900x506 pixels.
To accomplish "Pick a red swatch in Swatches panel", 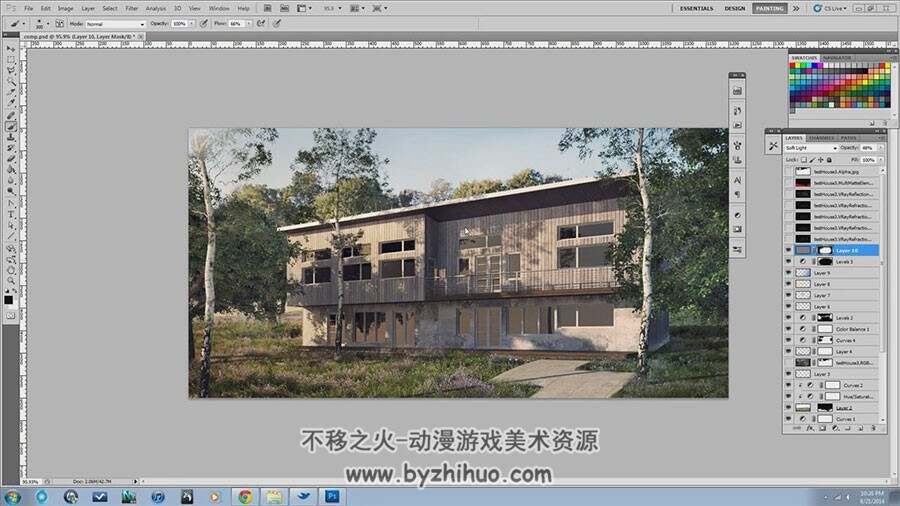I will pyautogui.click(x=793, y=66).
